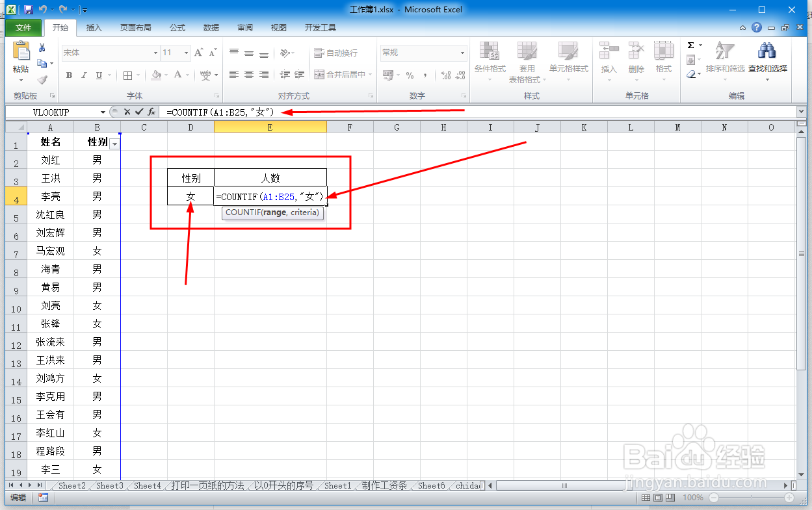The height and width of the screenshot is (510, 812).
Task: Click the Center text alignment icon
Action: pyautogui.click(x=249, y=75)
